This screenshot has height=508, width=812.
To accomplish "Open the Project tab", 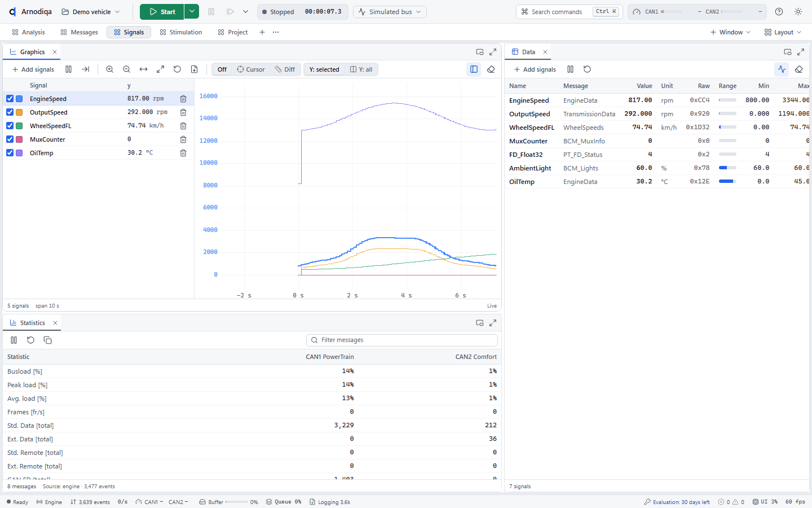I will tap(233, 32).
